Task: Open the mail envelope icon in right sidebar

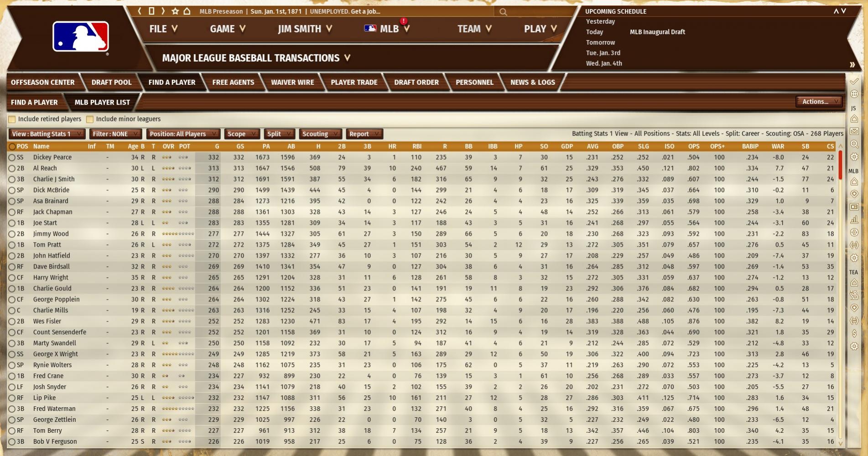Action: [854, 132]
